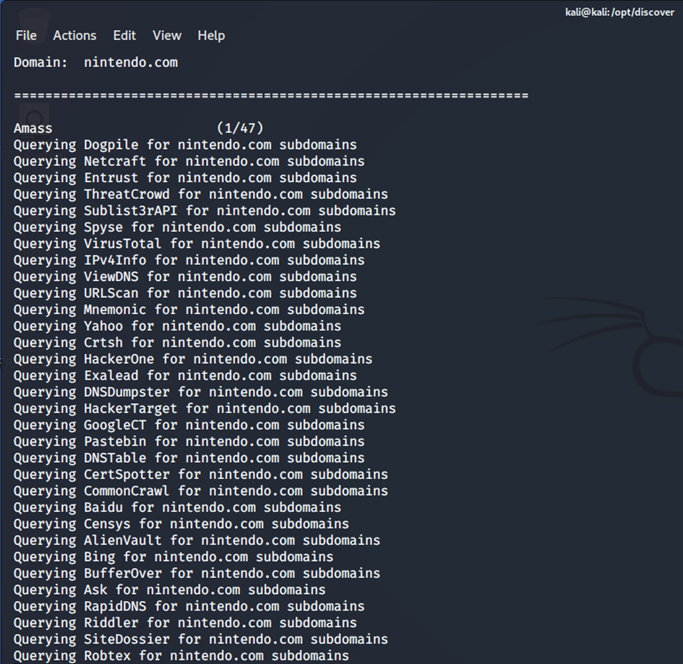
Task: Click the 'Querying VirusTotal' line
Action: pyautogui.click(x=197, y=244)
